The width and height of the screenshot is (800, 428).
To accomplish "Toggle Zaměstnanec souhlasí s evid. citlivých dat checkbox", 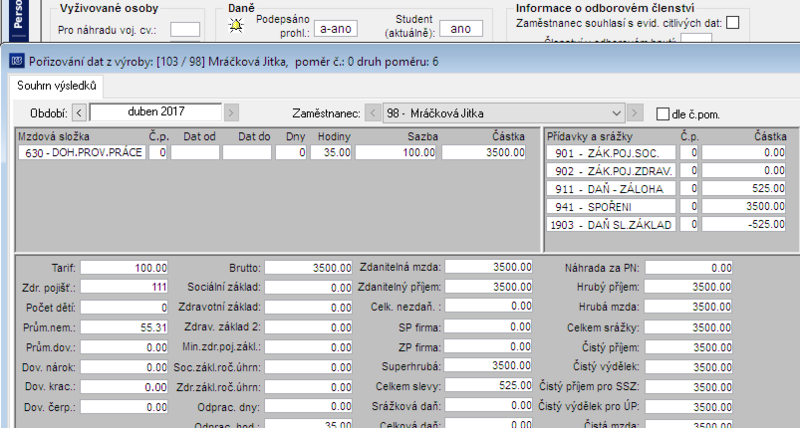I will (733, 23).
